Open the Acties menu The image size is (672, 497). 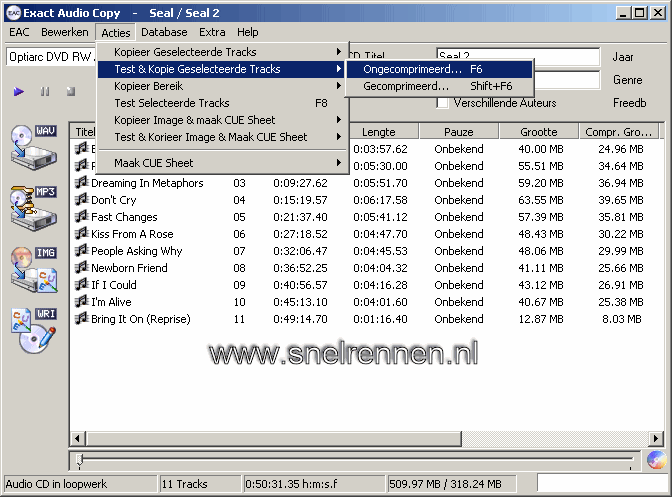point(116,33)
